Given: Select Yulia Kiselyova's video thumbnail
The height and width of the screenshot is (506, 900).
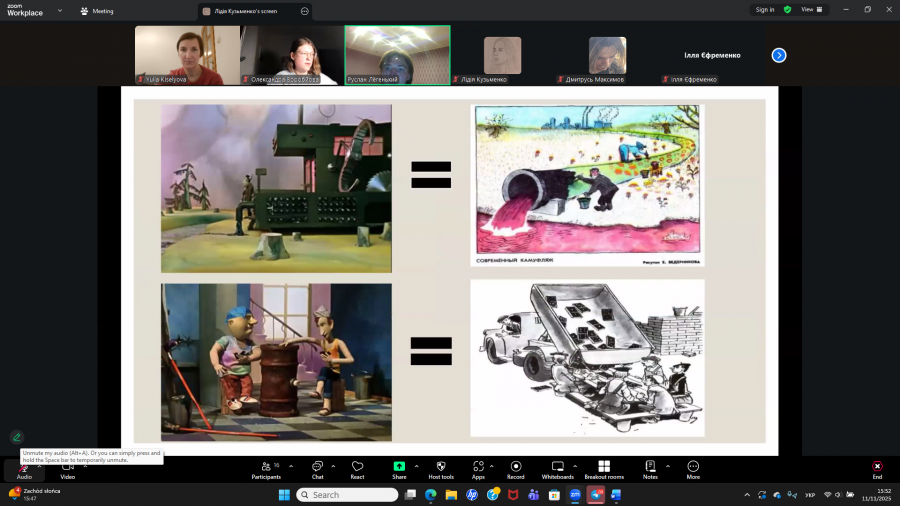Looking at the screenshot, I should tap(187, 55).
